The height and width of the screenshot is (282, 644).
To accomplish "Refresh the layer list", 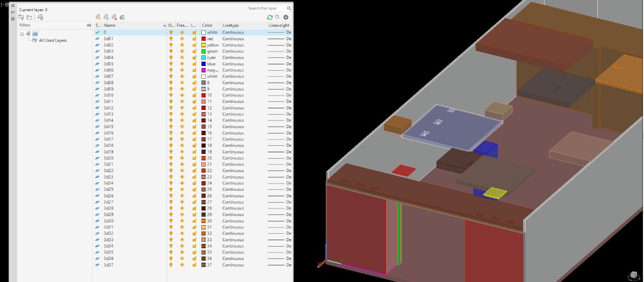I will [x=270, y=17].
